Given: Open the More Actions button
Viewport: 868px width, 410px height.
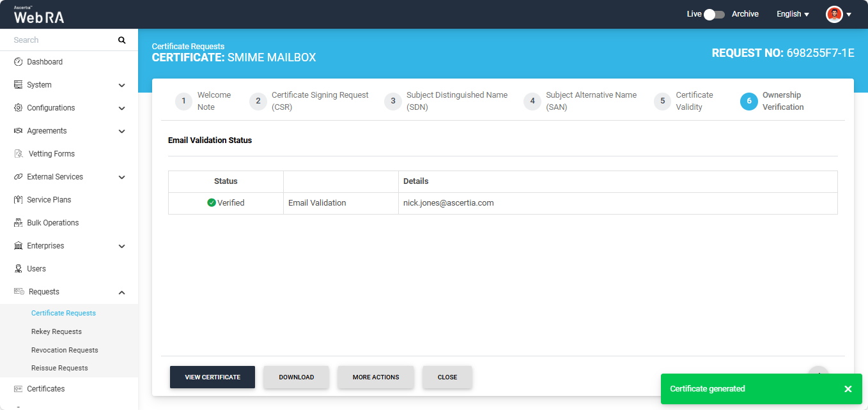Looking at the screenshot, I should click(x=375, y=377).
